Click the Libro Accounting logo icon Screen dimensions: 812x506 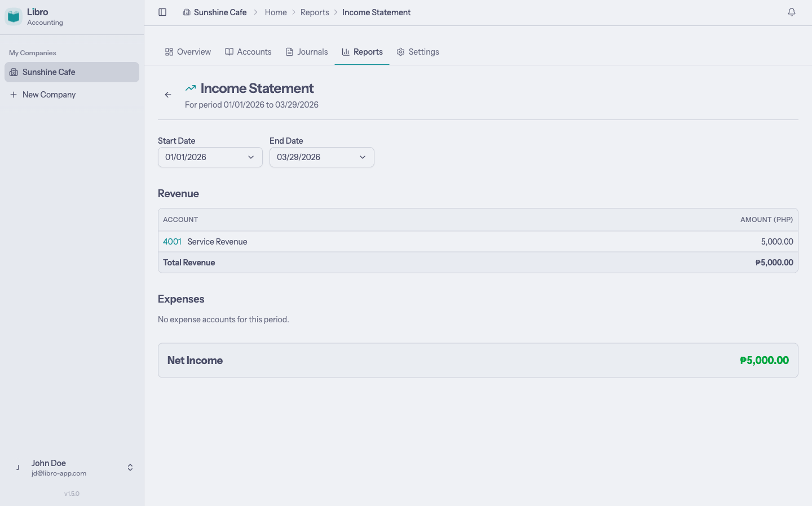[13, 16]
